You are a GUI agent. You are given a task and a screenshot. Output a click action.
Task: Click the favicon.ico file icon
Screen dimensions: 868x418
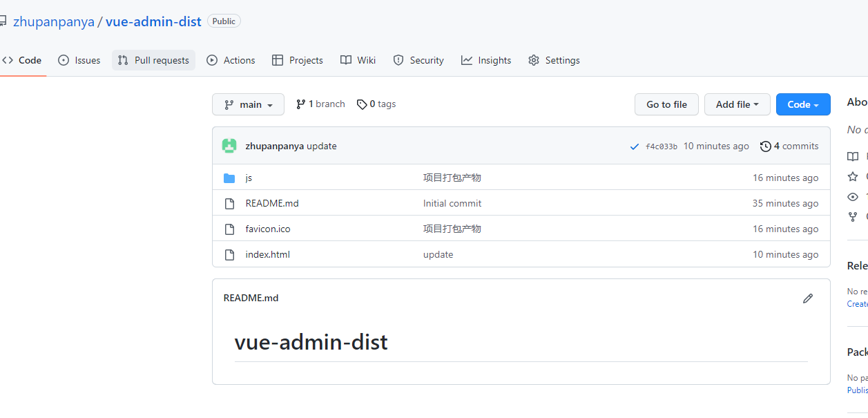point(230,229)
